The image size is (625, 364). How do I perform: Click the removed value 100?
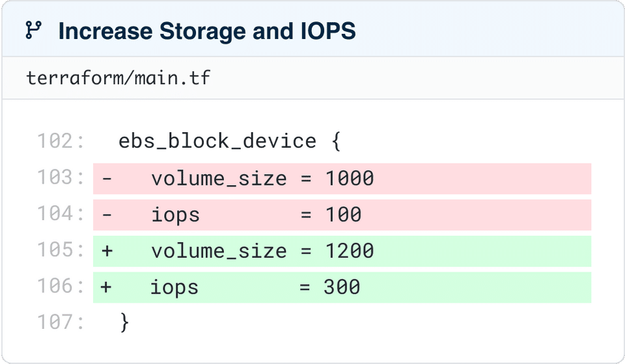point(344,214)
